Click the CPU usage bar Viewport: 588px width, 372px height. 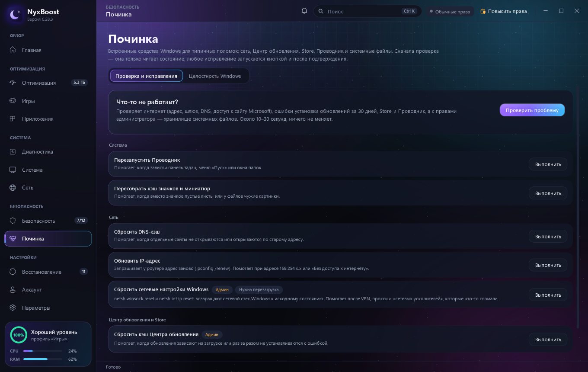(x=43, y=351)
